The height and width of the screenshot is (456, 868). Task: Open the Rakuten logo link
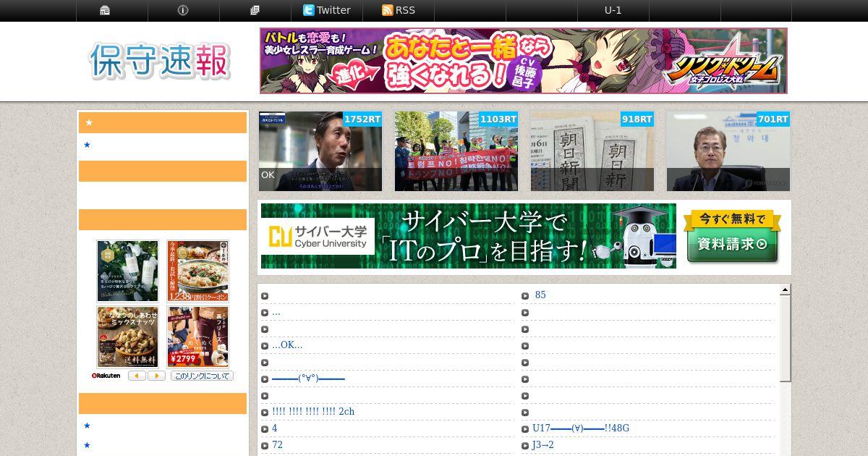pyautogui.click(x=106, y=376)
